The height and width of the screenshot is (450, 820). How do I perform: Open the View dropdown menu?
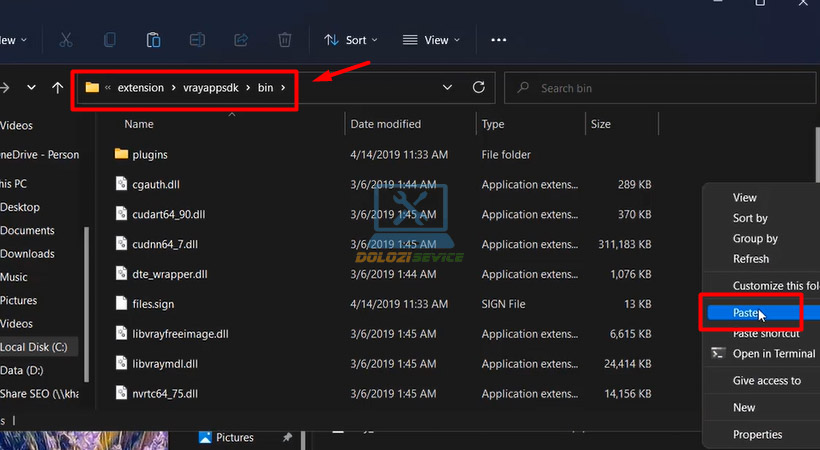[431, 40]
